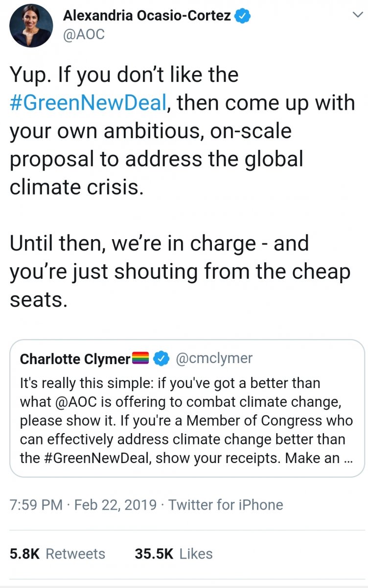View the 5.8K Retweets list
Image resolution: width=368 pixels, height=588 pixels.
(57, 554)
